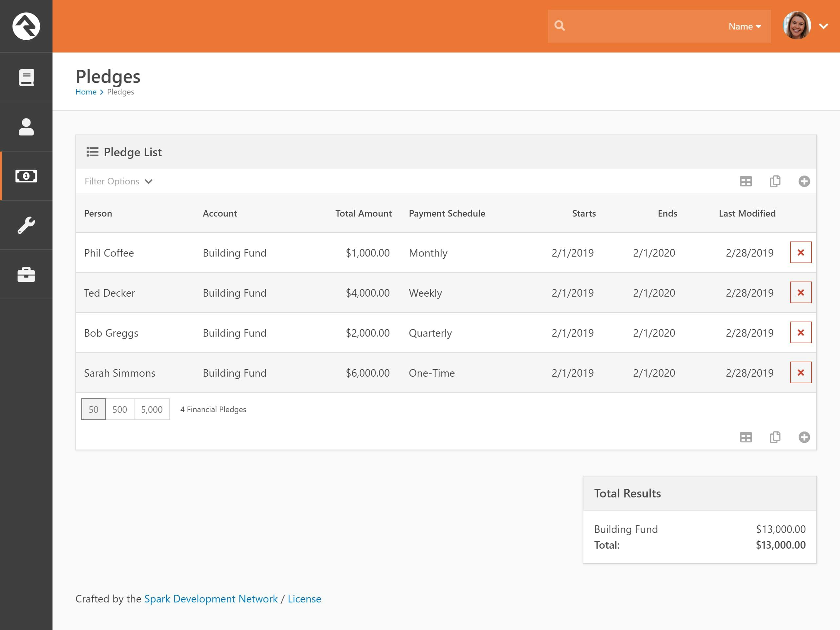Expand the user profile menu chevron
The image size is (840, 630).
[x=824, y=26]
